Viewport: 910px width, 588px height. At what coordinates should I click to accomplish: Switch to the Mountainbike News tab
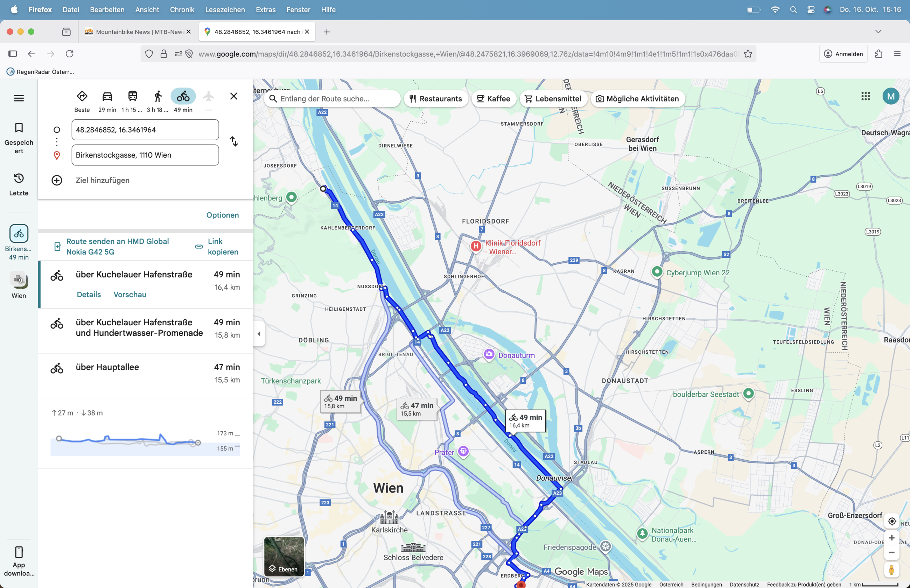point(138,32)
